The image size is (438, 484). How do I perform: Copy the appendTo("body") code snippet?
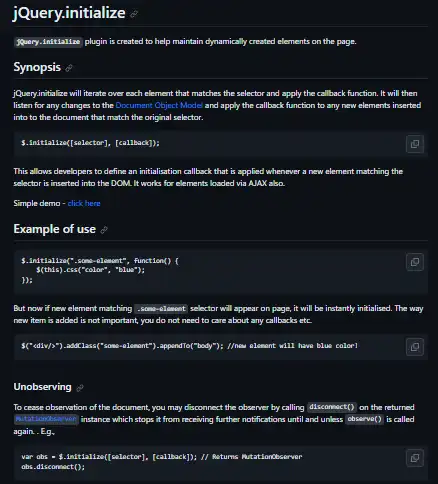(415, 347)
